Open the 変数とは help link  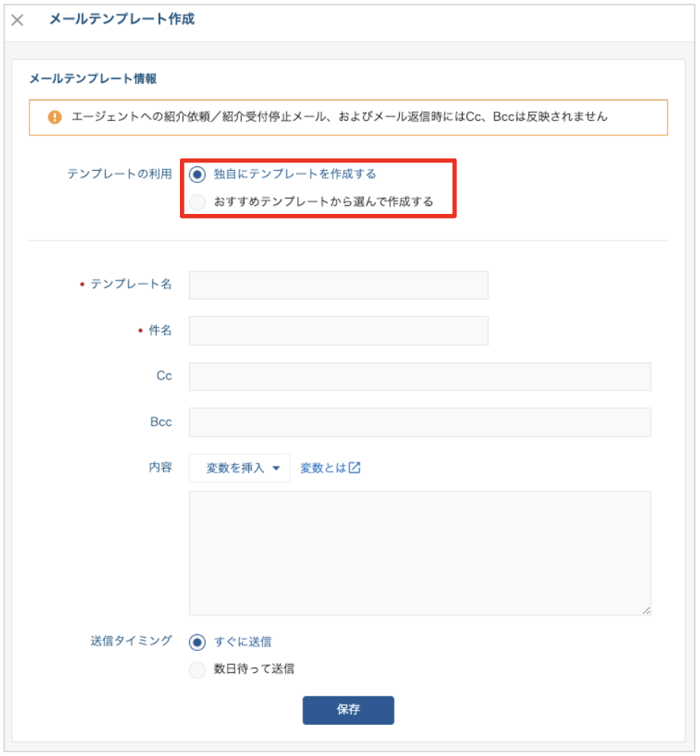[x=330, y=468]
